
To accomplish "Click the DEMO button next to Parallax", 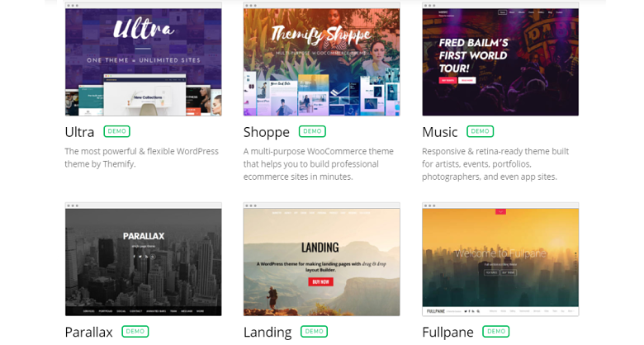I will (x=135, y=332).
